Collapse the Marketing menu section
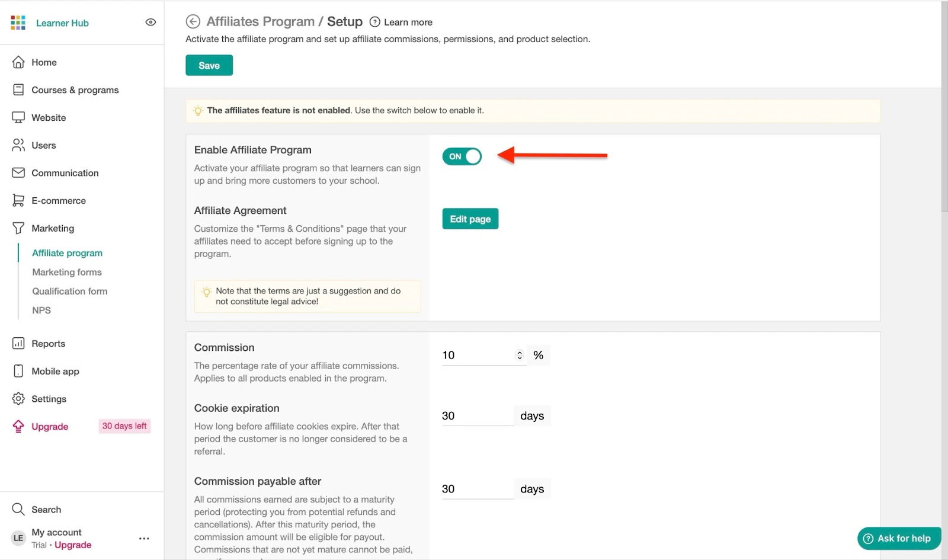This screenshot has height=560, width=948. tap(53, 228)
